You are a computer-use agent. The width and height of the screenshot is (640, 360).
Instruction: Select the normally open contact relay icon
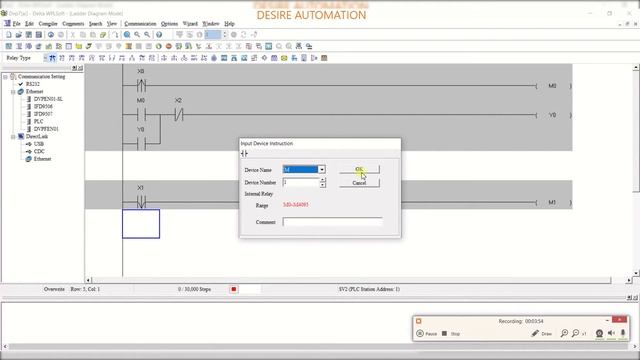click(x=52, y=58)
